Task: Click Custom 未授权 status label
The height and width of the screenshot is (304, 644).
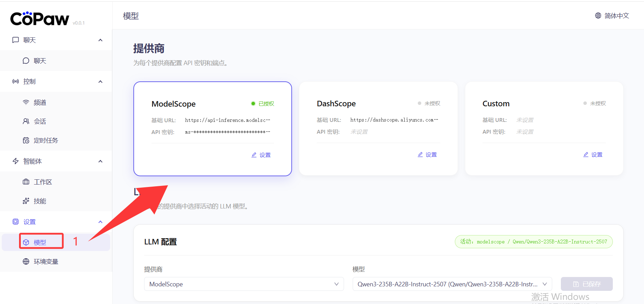Action: coord(598,103)
